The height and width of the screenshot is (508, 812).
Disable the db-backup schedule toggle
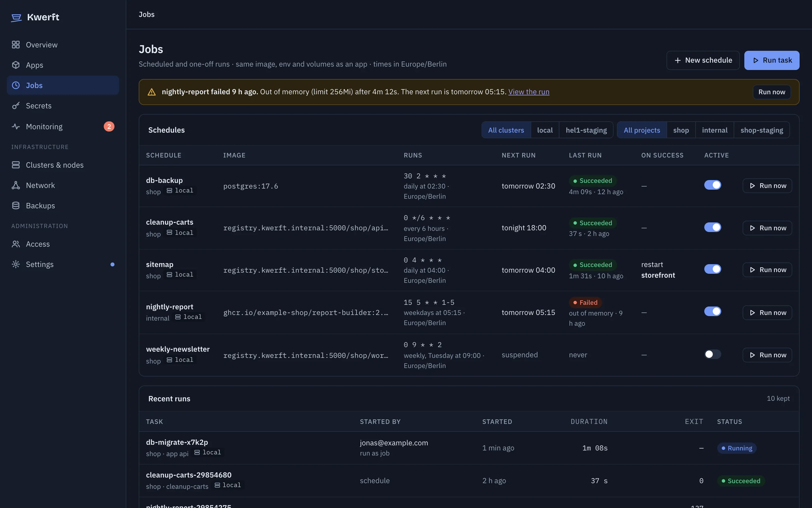[x=712, y=185]
